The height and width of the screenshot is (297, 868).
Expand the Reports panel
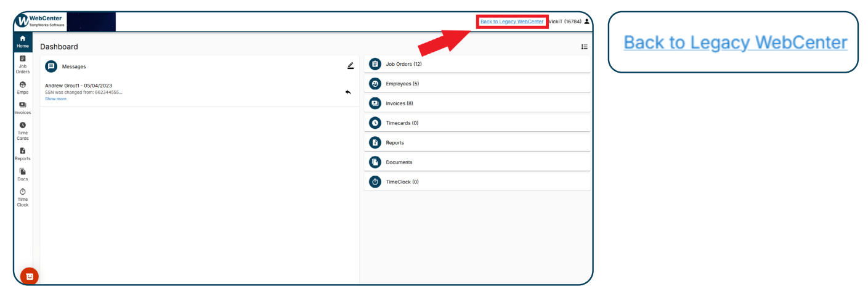(x=477, y=142)
